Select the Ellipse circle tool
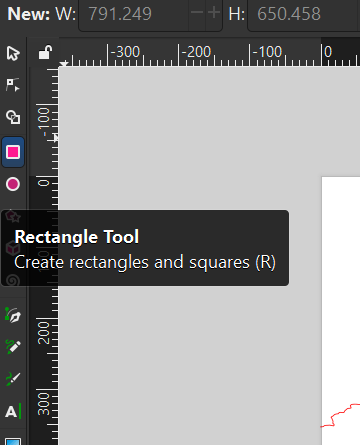360x445 pixels. (x=13, y=184)
